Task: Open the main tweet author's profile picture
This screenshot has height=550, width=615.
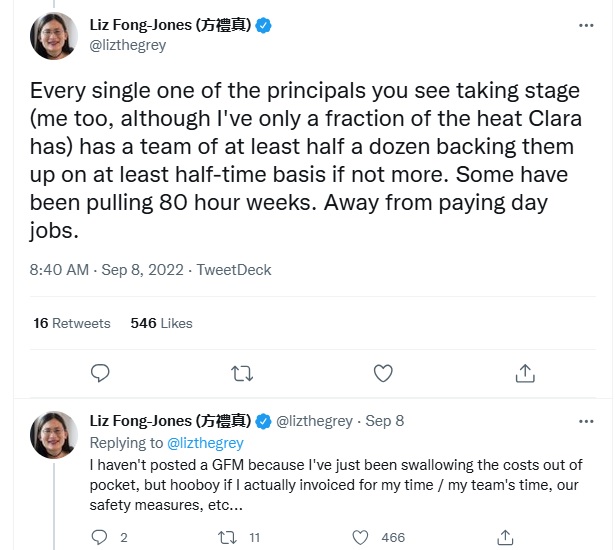Action: coord(55,35)
